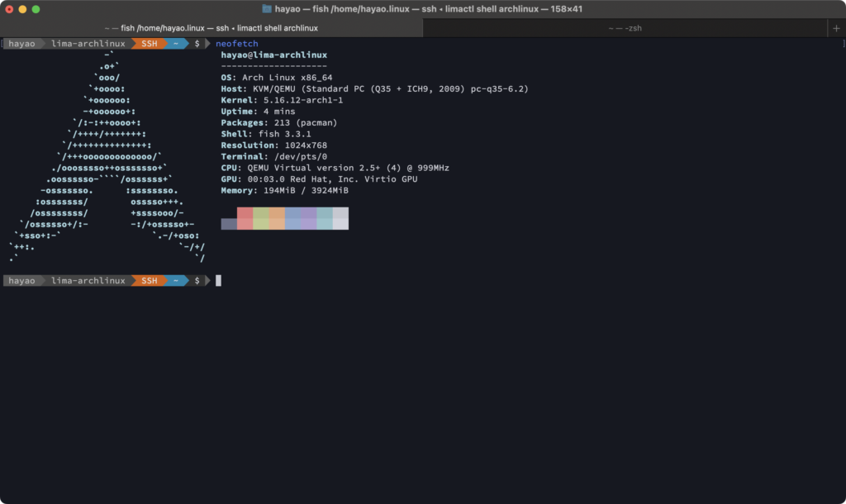Screen dimensions: 846x504
Task: Click the Kernel version line
Action: 282,100
